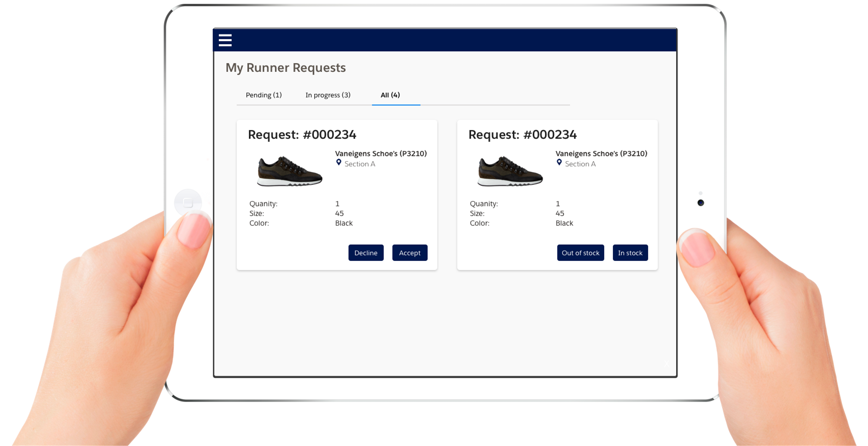This screenshot has width=868, height=446.
Task: Click the location pin in the In stock card
Action: (559, 163)
